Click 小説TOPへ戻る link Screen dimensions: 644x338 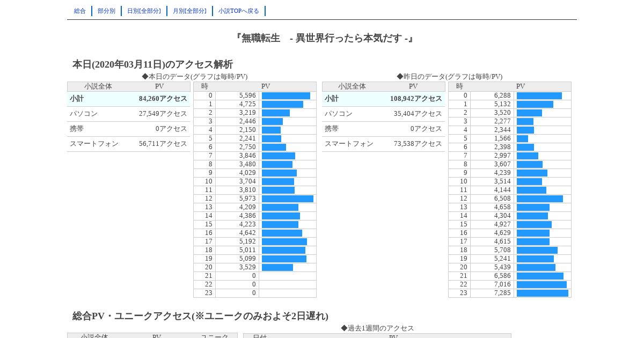pos(239,11)
